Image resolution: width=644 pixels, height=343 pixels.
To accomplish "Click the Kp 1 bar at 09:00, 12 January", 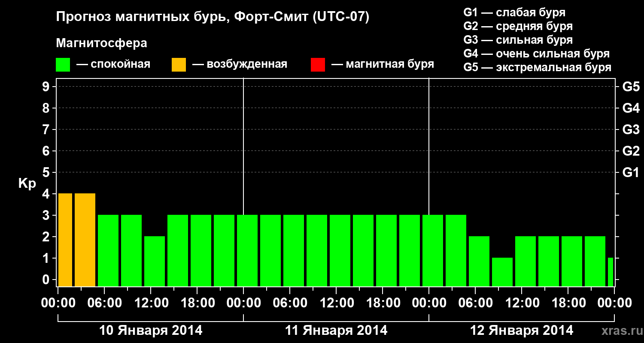I will pyautogui.click(x=502, y=272).
